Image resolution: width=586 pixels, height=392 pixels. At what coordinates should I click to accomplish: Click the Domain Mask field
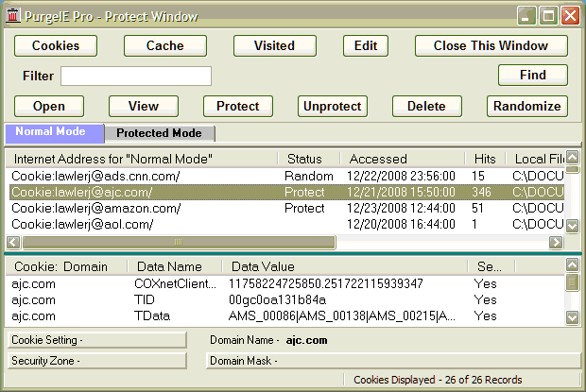[393, 361]
